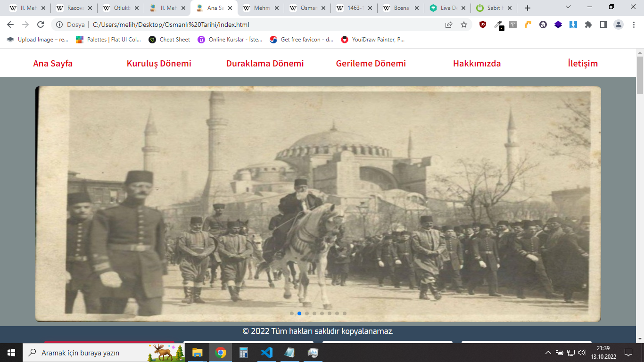This screenshot has width=644, height=362.
Task: Reload the current page
Action: click(x=41, y=25)
